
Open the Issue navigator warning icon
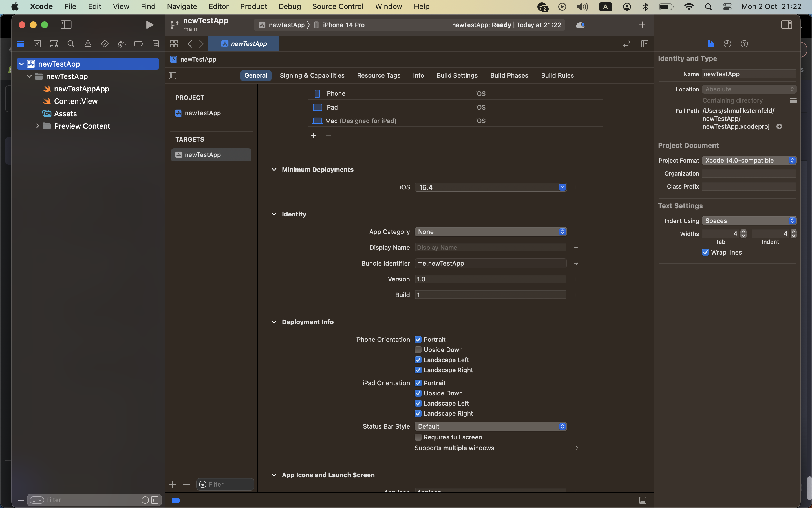[x=88, y=44]
